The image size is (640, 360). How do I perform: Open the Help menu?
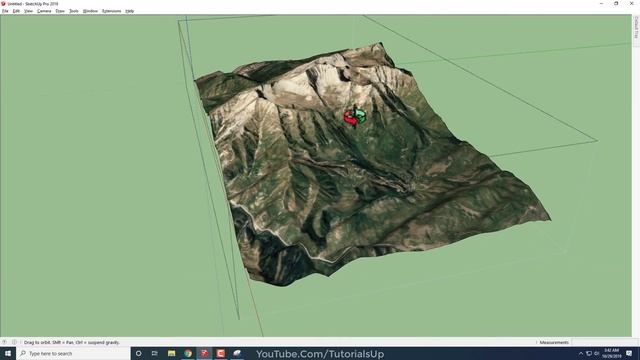click(129, 11)
